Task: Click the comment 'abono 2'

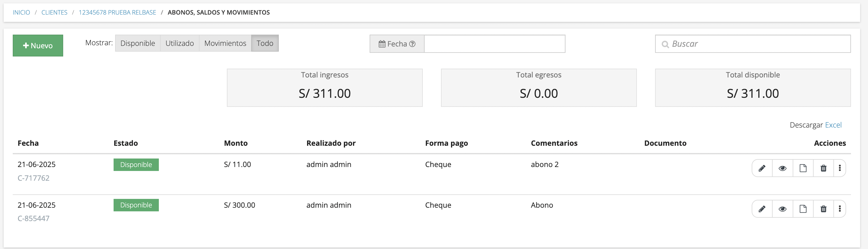Action: pyautogui.click(x=545, y=164)
